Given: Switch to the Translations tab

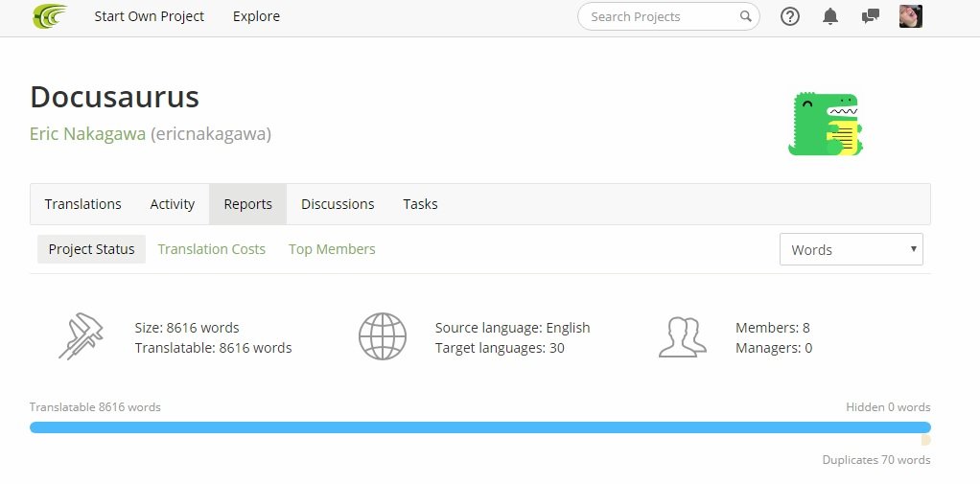Looking at the screenshot, I should tap(83, 204).
